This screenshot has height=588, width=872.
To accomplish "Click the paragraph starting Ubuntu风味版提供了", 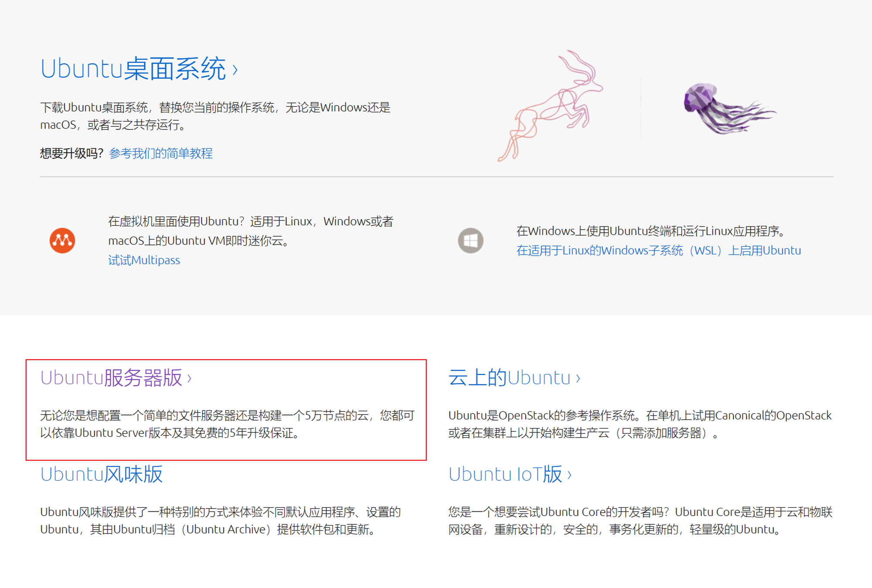I will click(x=221, y=520).
